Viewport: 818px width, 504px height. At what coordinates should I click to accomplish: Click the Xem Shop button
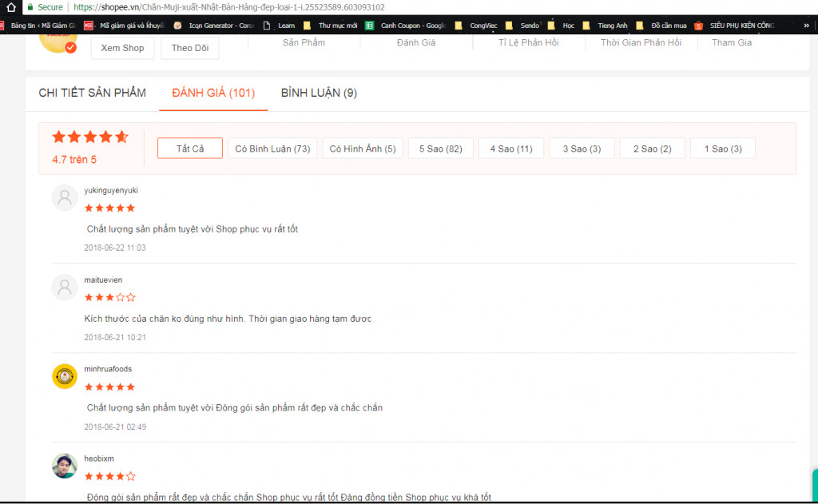click(122, 48)
